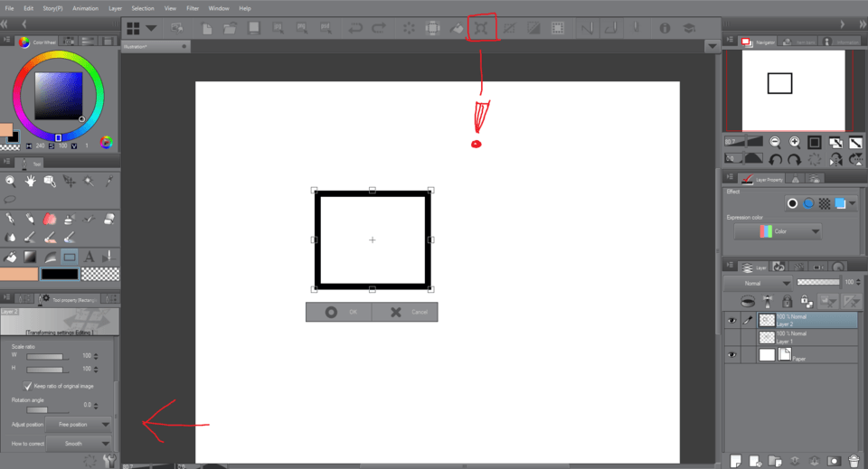Confirm the transform with OK button
868x469 pixels.
(339, 312)
